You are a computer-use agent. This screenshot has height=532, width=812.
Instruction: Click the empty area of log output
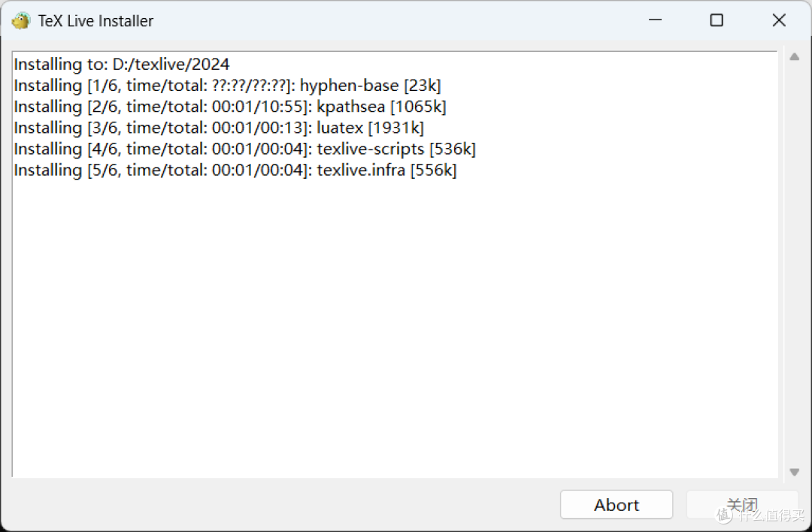click(x=395, y=326)
